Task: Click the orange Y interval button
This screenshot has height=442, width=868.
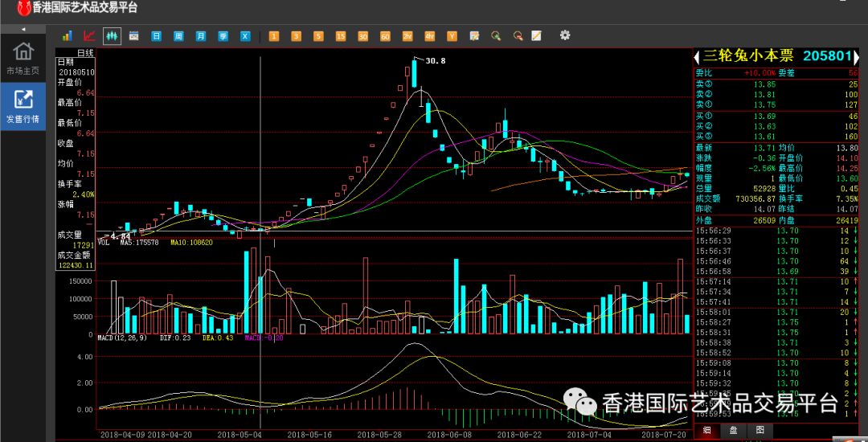Action: [452, 36]
